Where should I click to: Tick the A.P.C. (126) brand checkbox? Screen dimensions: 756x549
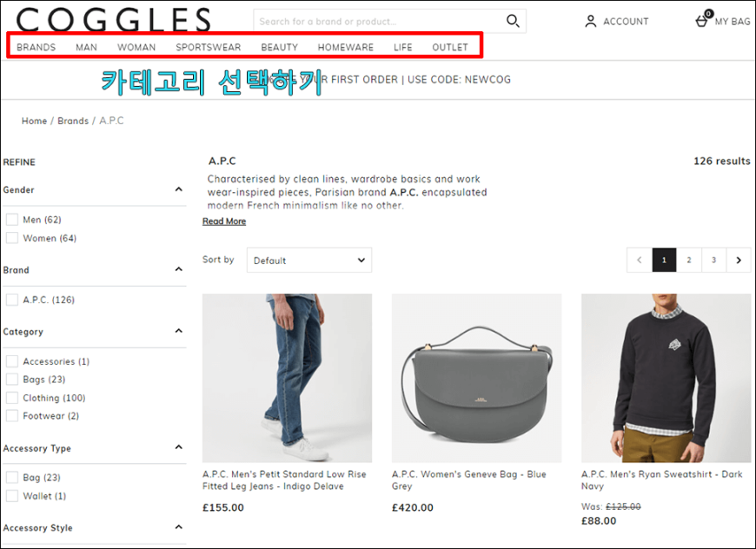pos(12,300)
